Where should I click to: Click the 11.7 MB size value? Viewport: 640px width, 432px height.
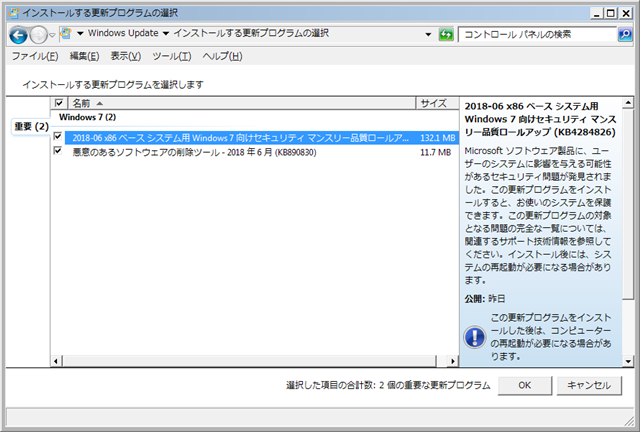(436, 153)
